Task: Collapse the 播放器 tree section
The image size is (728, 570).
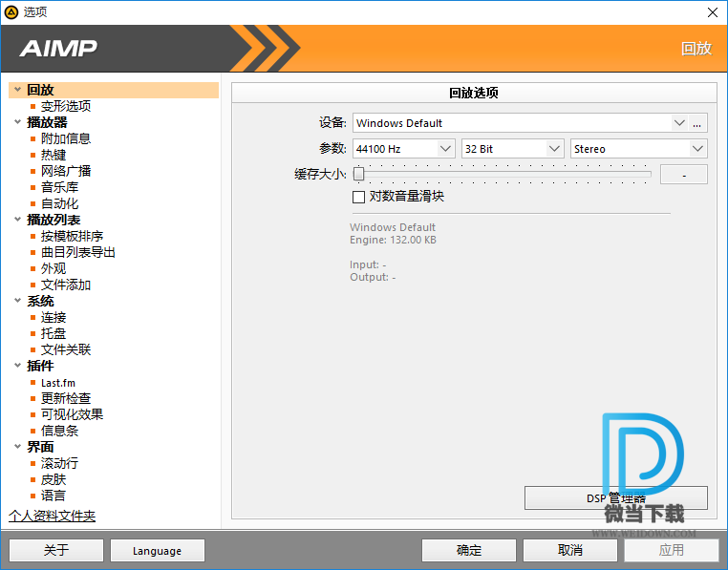Action: (x=17, y=122)
